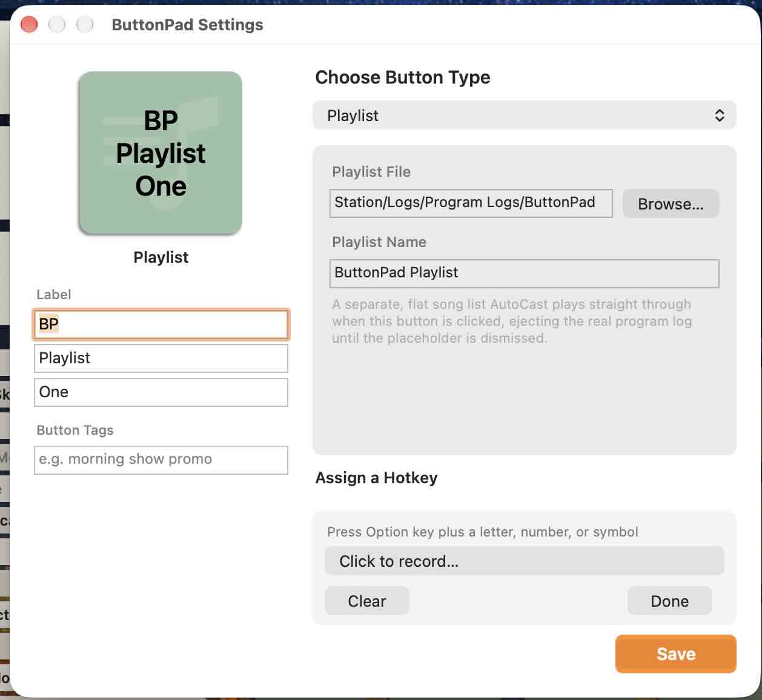Click the Playlist caption under the preview
The height and width of the screenshot is (700, 762).
[161, 257]
